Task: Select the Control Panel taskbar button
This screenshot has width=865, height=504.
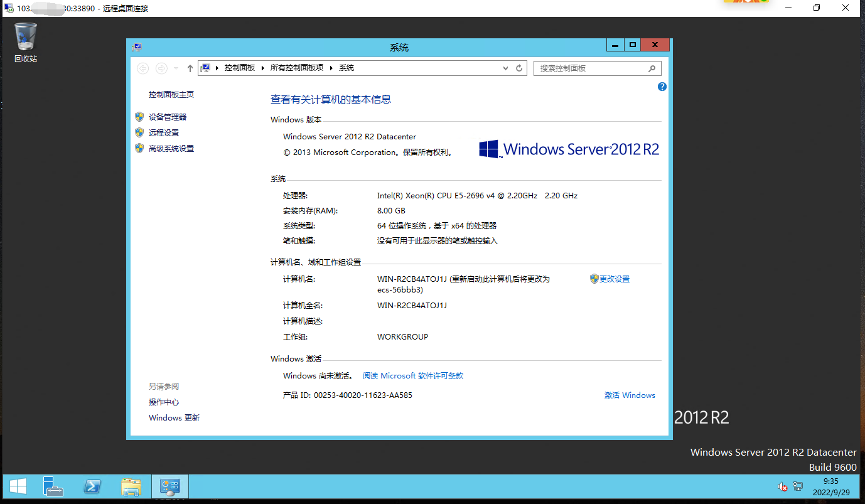Action: tap(170, 486)
